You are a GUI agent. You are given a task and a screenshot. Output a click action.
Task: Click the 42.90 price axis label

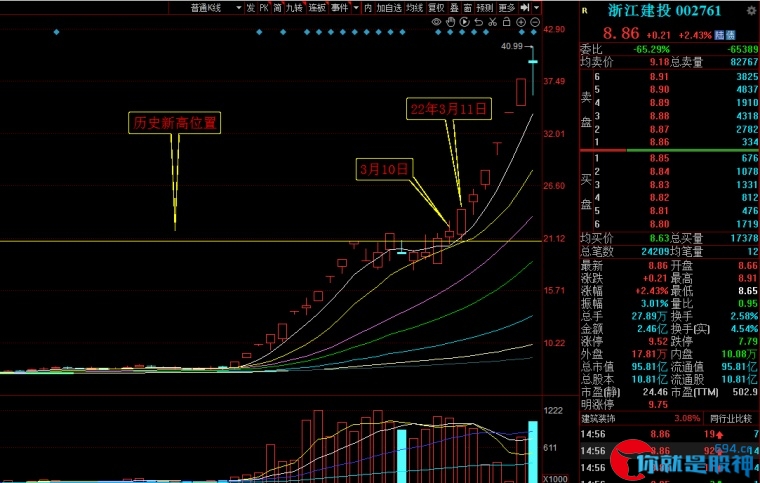[x=554, y=29]
